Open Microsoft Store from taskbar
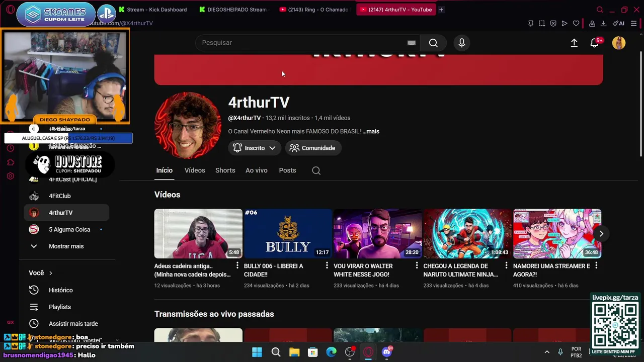644x362 pixels. click(x=313, y=352)
